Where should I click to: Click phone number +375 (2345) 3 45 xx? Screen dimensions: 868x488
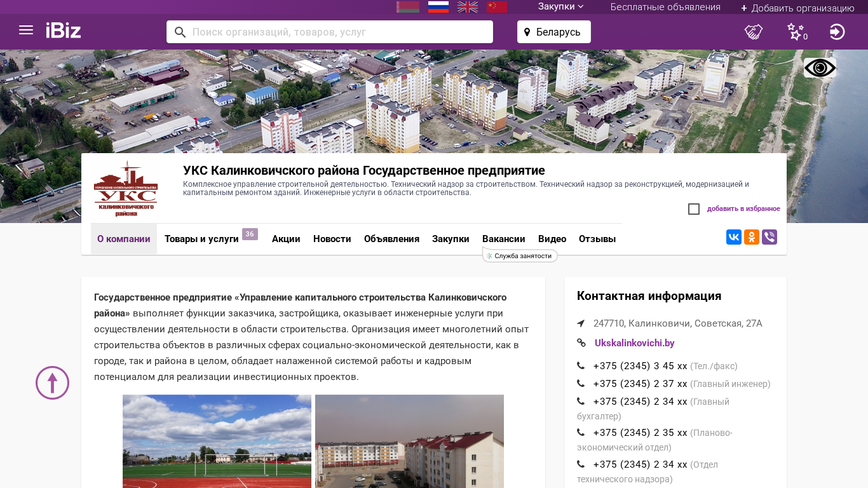[x=641, y=366]
